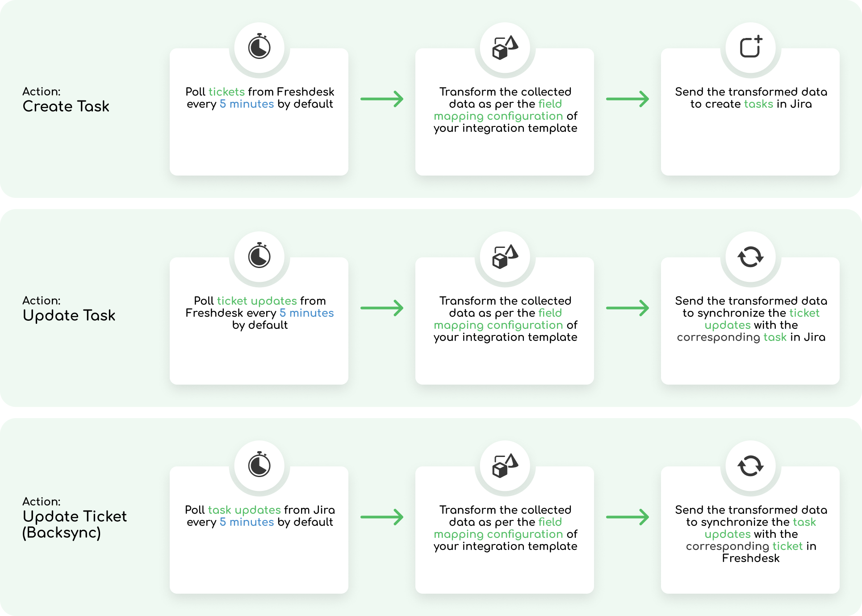Click the stopwatch icon in Backsync row

point(259,465)
